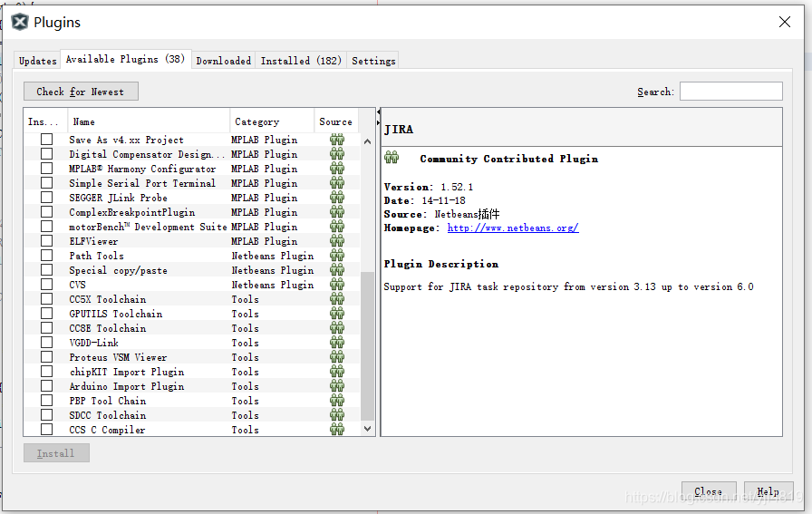The width and height of the screenshot is (812, 514).
Task: Select the GPUTILS Toolchain plugin name
Action: 116,314
